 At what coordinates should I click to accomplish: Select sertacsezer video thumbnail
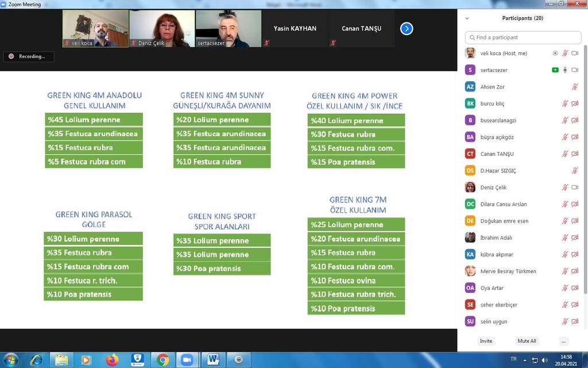click(229, 29)
